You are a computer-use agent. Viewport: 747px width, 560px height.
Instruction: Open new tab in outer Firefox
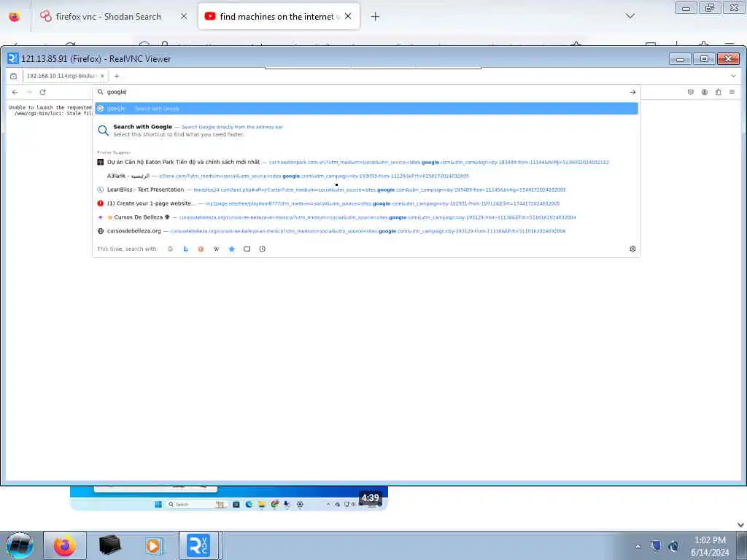click(376, 17)
